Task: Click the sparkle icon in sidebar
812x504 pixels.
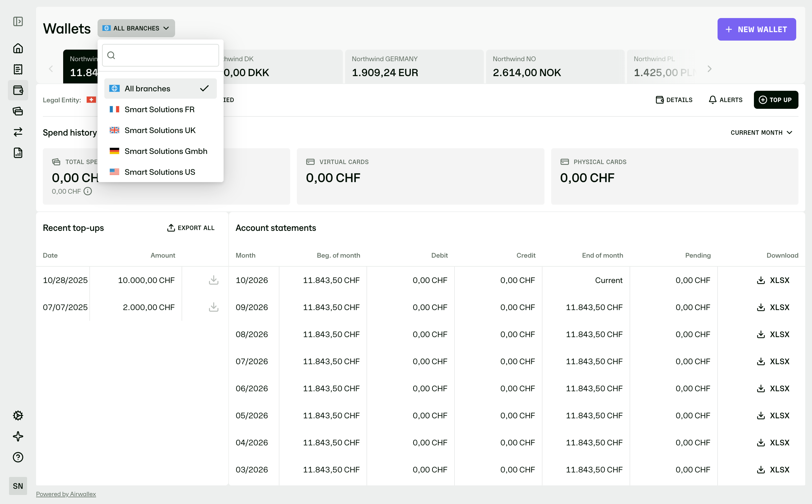Action: coord(18,436)
